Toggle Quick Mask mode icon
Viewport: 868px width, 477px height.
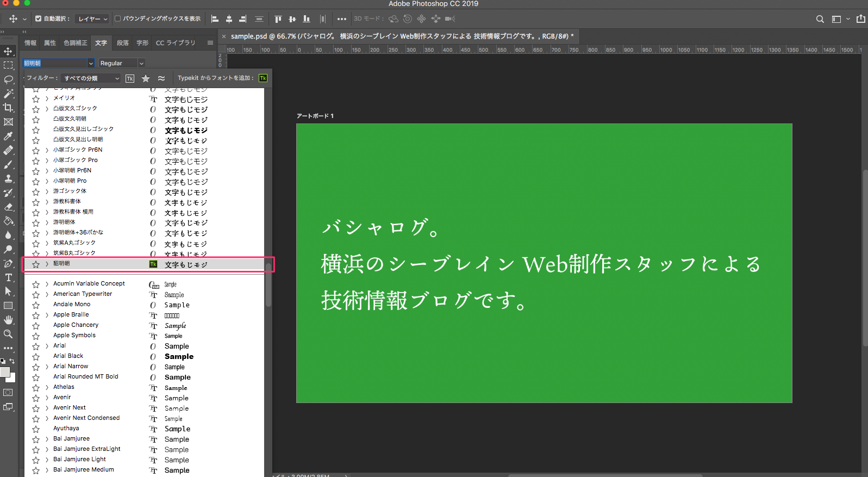[x=8, y=392]
